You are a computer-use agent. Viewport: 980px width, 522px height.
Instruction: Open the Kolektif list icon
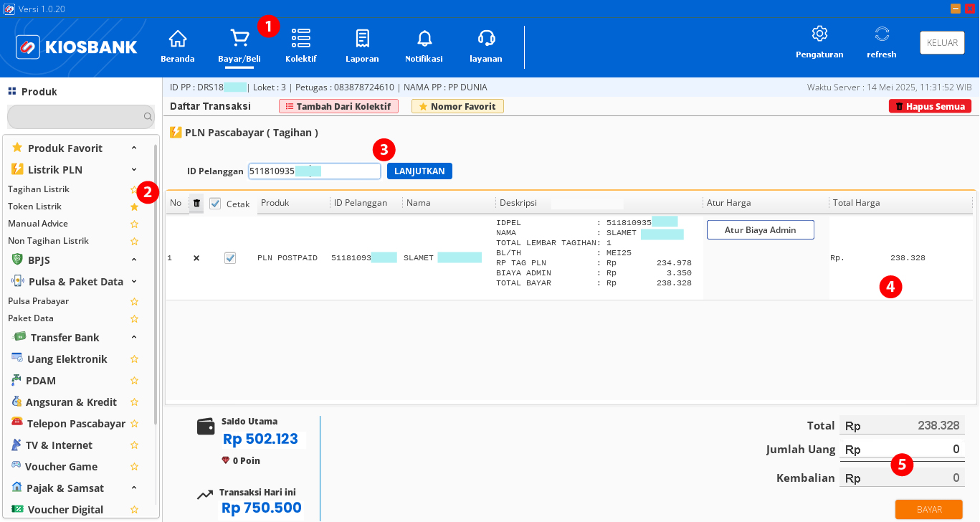[301, 38]
